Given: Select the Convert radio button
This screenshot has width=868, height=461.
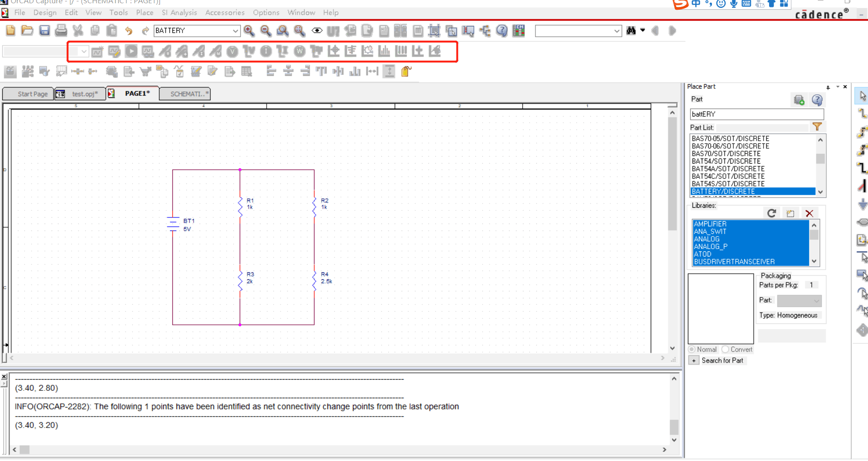Looking at the screenshot, I should 725,349.
